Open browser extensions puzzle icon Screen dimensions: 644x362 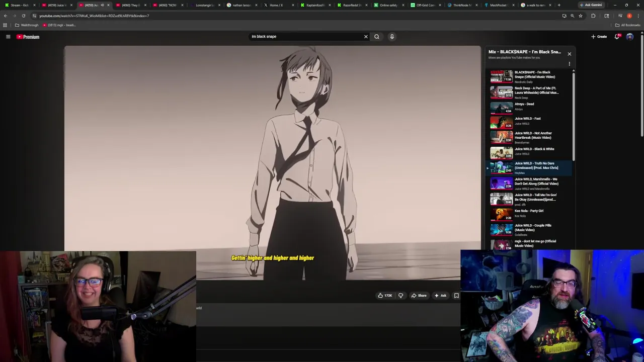593,16
